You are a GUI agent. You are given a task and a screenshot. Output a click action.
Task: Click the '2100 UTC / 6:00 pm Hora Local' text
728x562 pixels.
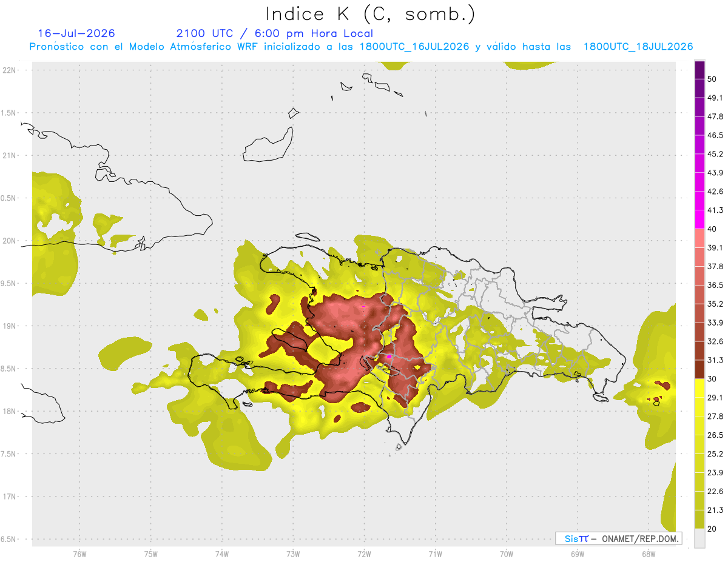click(x=274, y=33)
